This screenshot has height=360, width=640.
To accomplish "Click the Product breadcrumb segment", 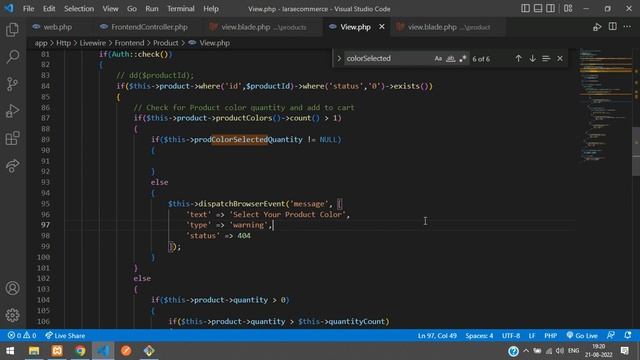I will (x=166, y=43).
